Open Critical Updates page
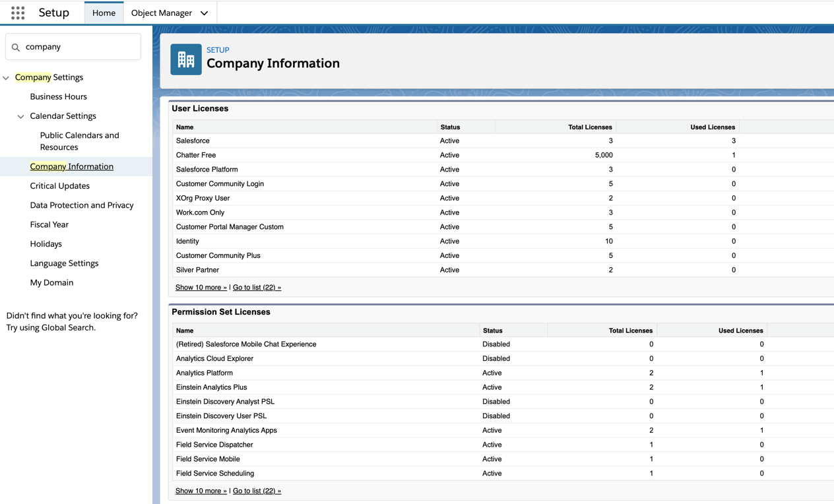 59,185
